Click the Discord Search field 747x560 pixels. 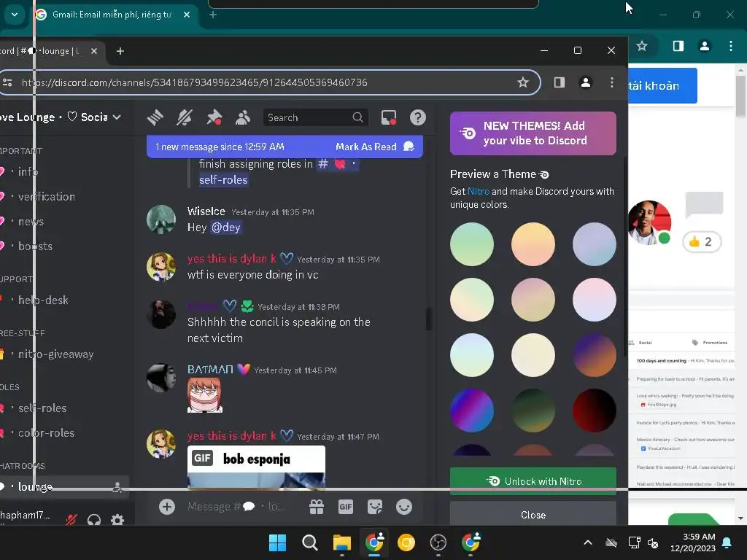[316, 117]
